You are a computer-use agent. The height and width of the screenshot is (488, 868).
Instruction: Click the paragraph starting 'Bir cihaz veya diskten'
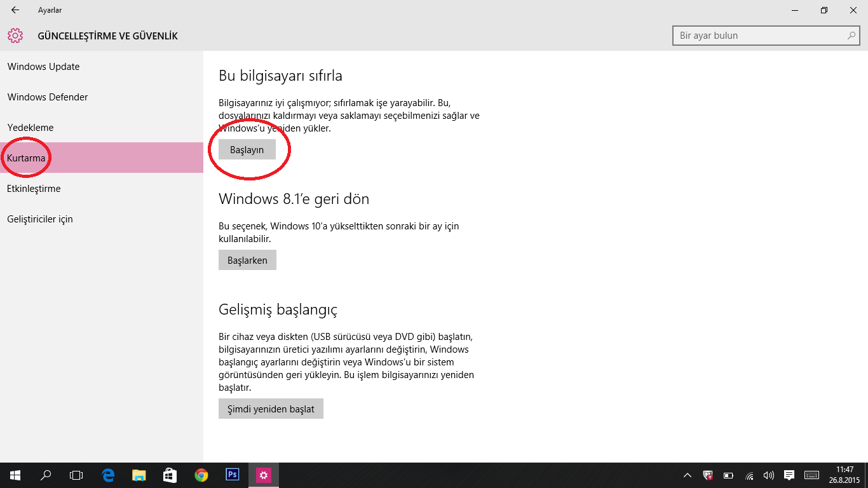click(x=346, y=362)
